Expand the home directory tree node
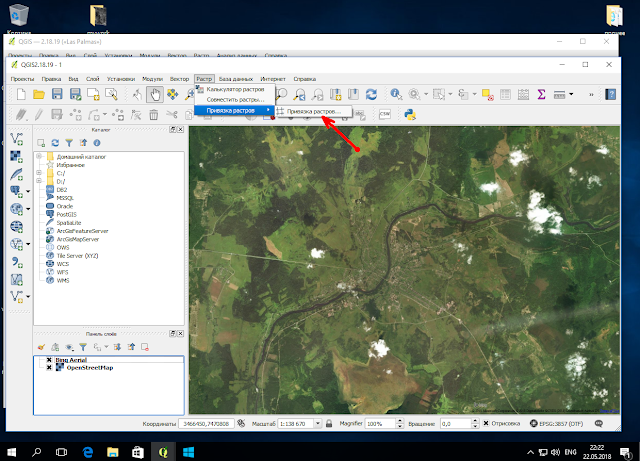Viewport: 640px width, 461px height. 39,156
